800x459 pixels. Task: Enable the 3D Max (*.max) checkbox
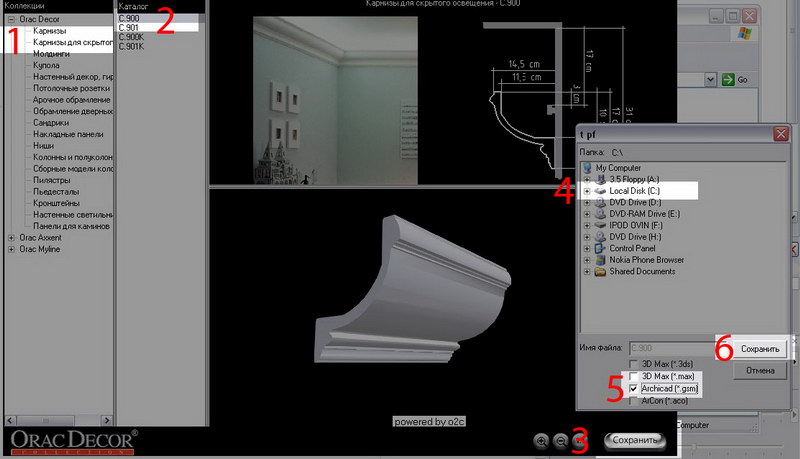(x=634, y=376)
